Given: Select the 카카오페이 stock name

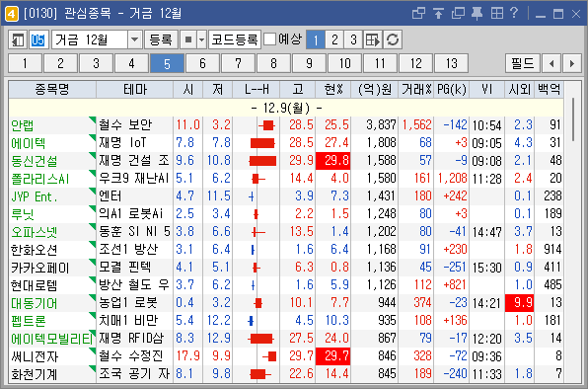Looking at the screenshot, I should [39, 268].
